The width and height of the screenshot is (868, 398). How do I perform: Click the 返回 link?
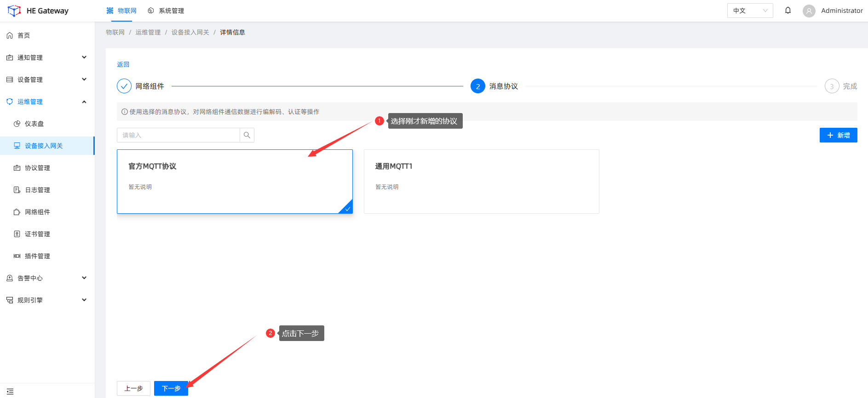click(123, 64)
